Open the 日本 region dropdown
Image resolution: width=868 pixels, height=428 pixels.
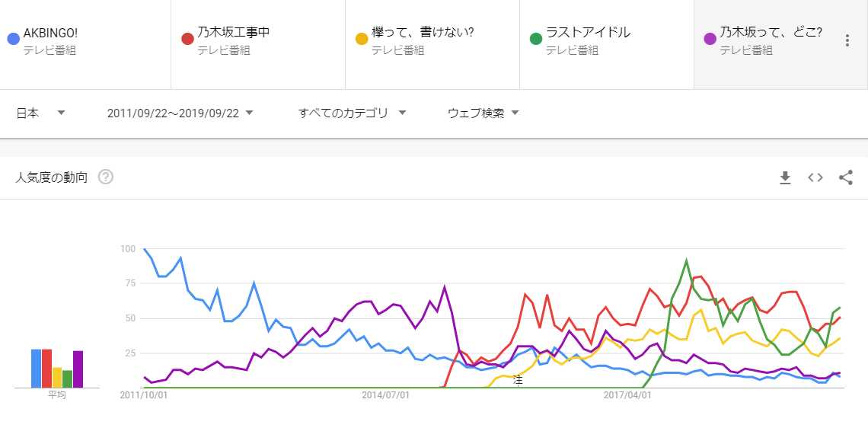[x=41, y=113]
